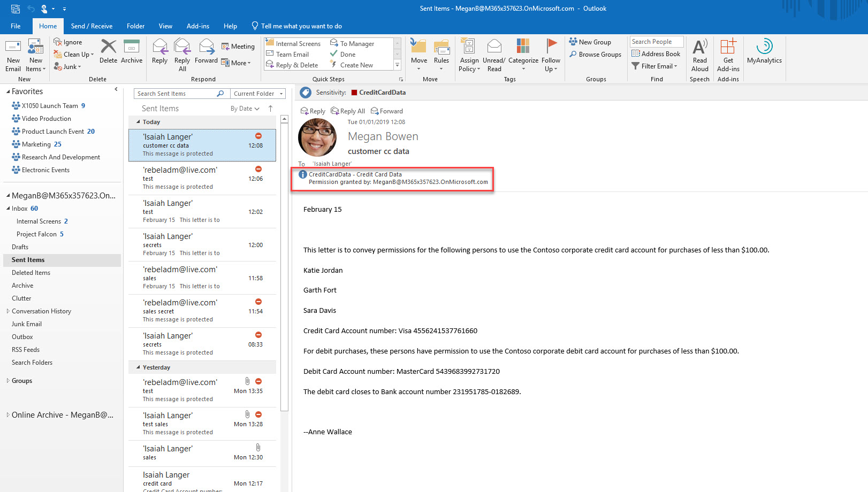Switch to the Send / Receive tab
The height and width of the screenshot is (492, 868).
92,26
